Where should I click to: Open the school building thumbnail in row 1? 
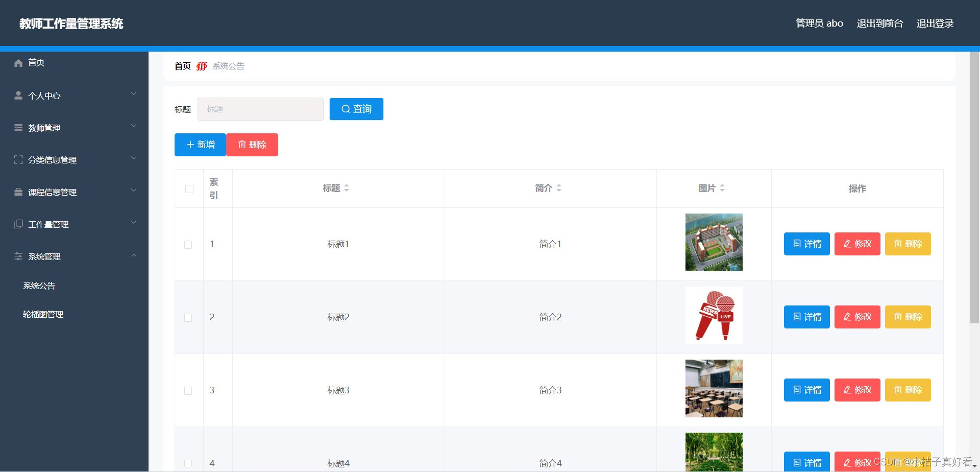714,242
